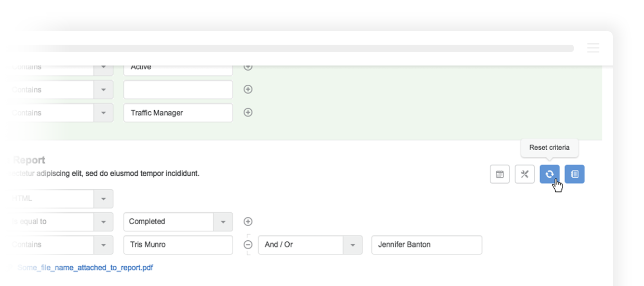Expand Contains dropdown in Tris Munro row
This screenshot has width=644, height=286.
(x=103, y=244)
